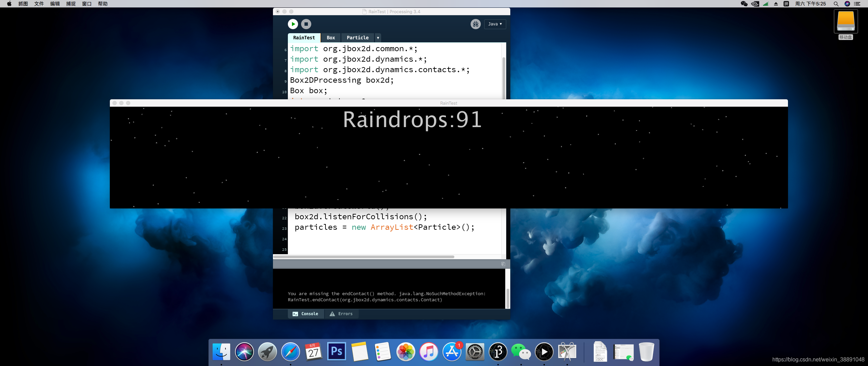Click the Box2DProcessing box2d code line

pyautogui.click(x=342, y=80)
